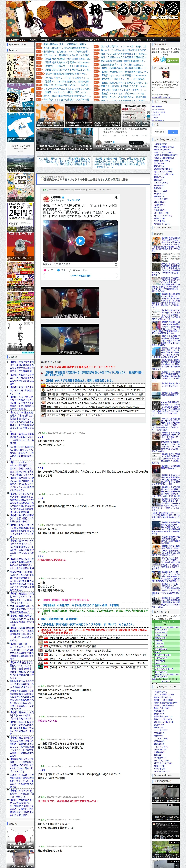Click フォローする next to @daihonyaku
This screenshot has height=868, width=186.
pos(74,200)
